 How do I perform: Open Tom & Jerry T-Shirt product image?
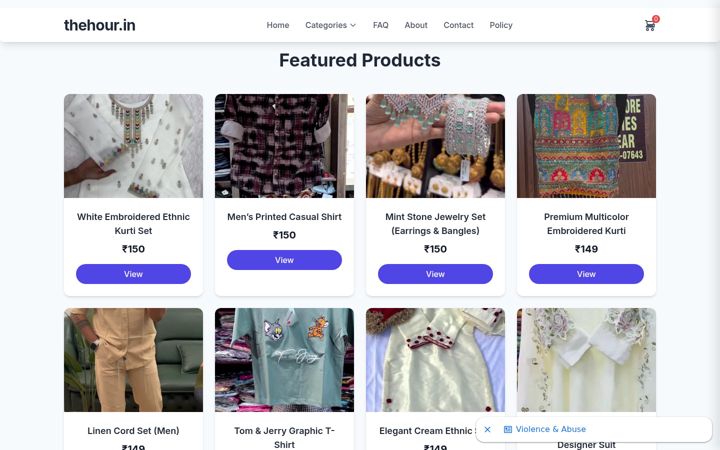pos(284,360)
